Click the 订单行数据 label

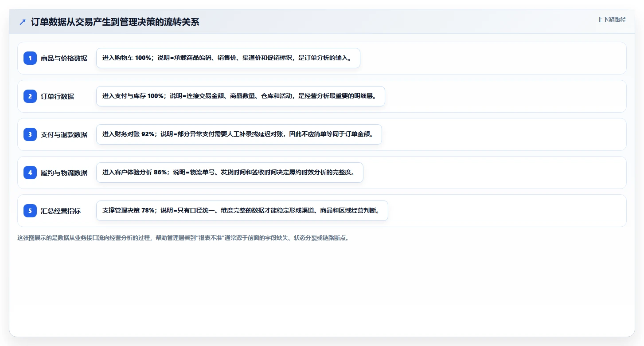point(57,96)
